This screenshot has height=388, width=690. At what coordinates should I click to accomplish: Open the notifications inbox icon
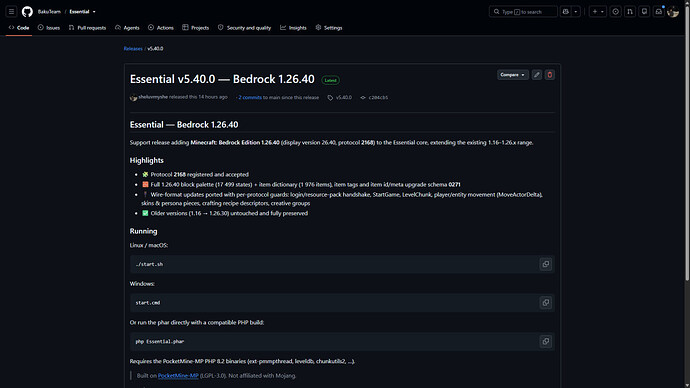coord(659,12)
